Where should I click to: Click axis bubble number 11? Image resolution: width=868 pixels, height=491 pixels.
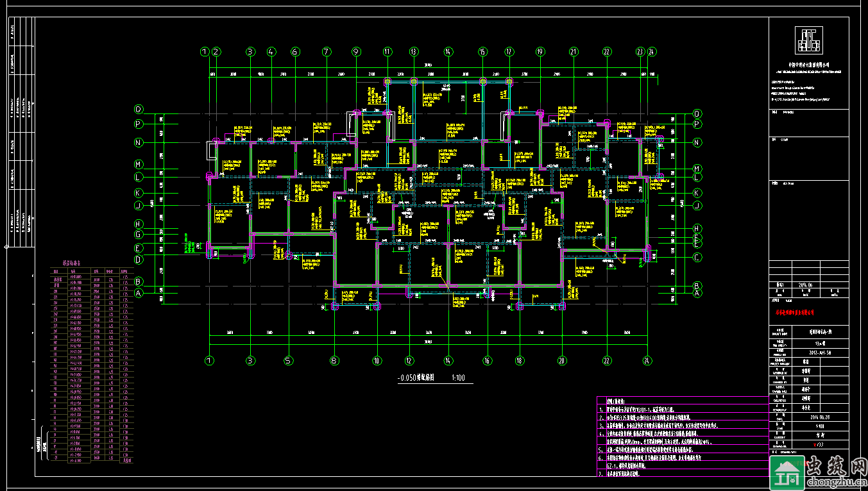pos(387,52)
